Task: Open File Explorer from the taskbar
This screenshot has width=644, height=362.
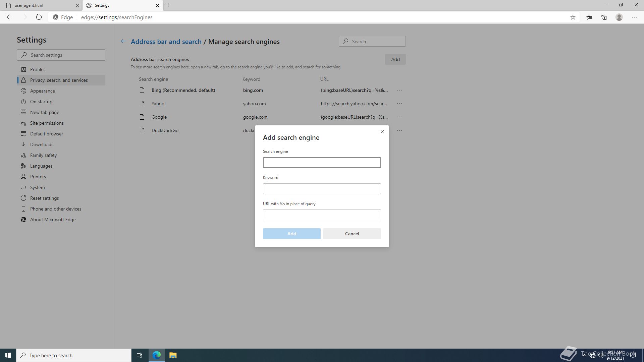Action: [173, 355]
